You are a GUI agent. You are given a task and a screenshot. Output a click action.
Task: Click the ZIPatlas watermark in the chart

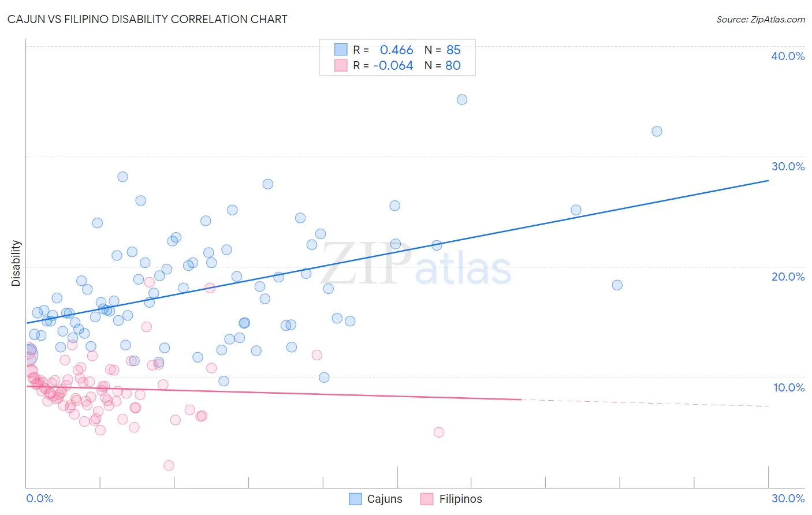416,264
